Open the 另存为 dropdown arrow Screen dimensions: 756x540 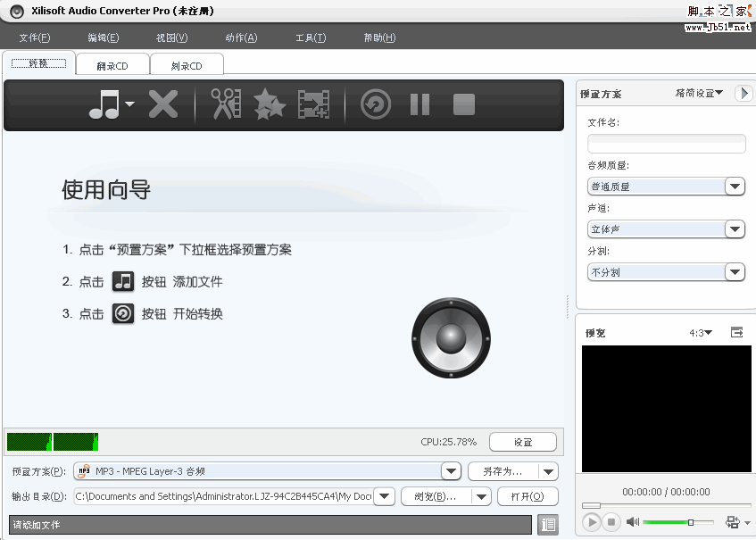click(x=548, y=472)
